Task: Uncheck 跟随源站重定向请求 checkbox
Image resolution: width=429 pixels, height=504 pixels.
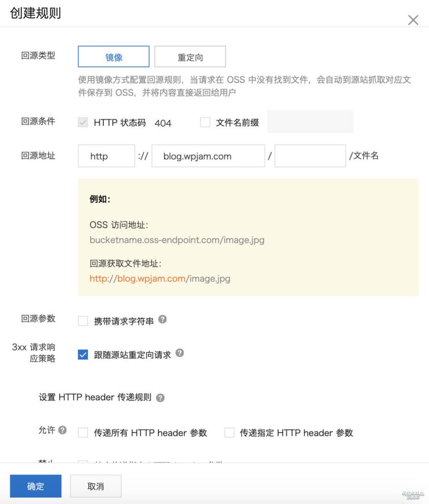Action: point(83,354)
